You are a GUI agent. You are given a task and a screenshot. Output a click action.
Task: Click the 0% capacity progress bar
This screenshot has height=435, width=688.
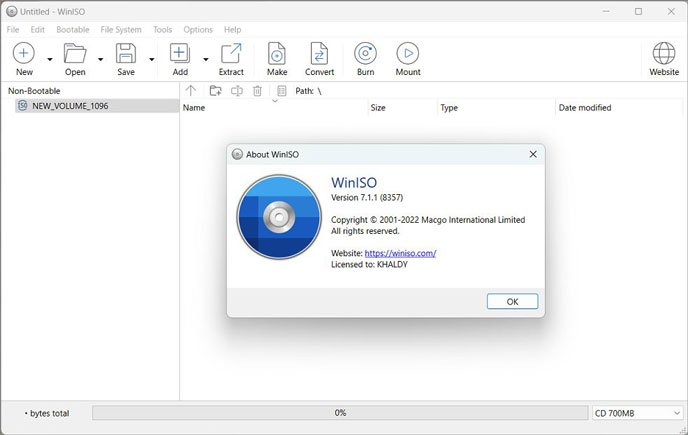(x=340, y=413)
